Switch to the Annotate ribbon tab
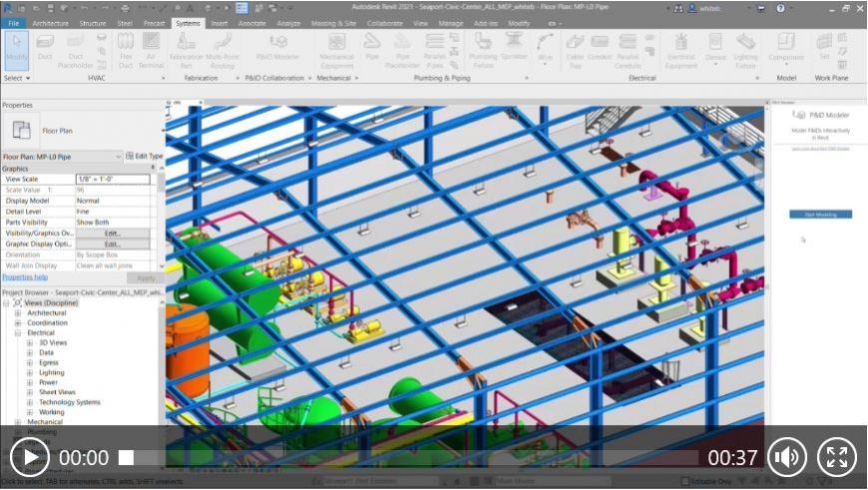The width and height of the screenshot is (868, 490). click(252, 23)
